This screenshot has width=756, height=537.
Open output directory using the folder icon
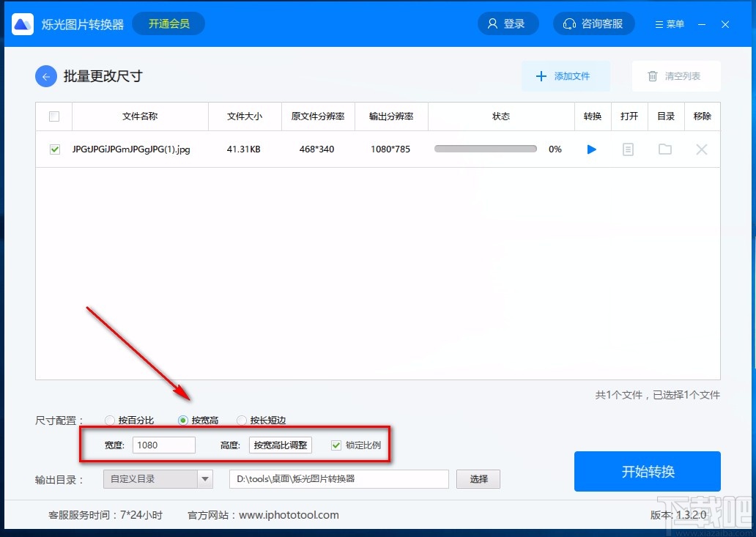tap(664, 149)
